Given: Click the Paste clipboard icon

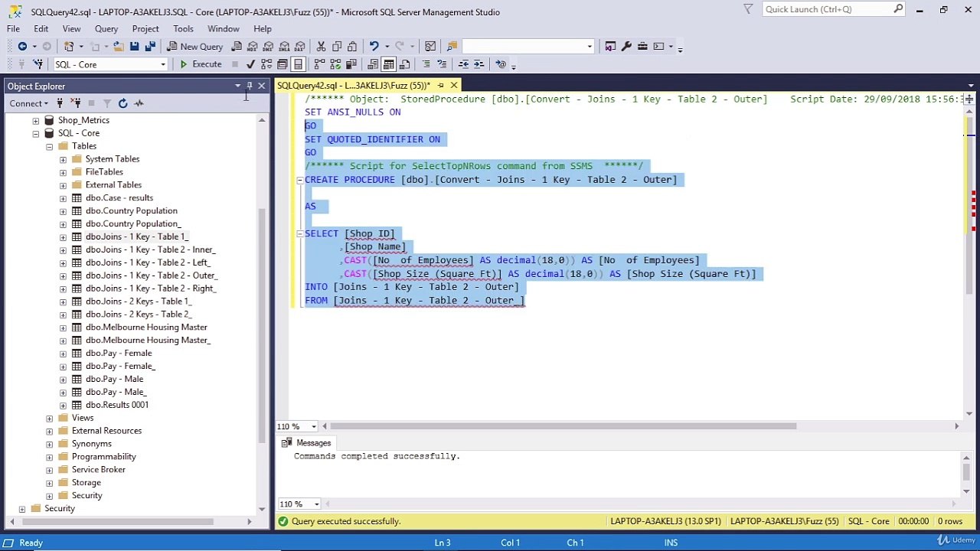Looking at the screenshot, I should pyautogui.click(x=352, y=47).
